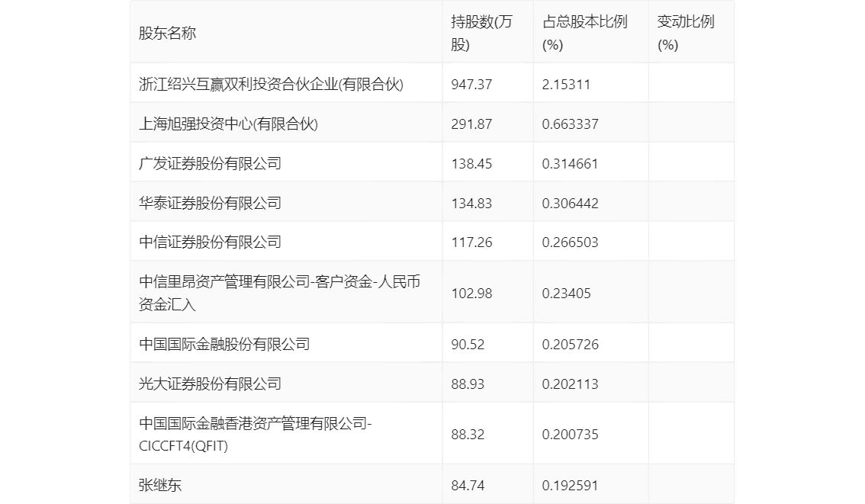Image resolution: width=865 pixels, height=504 pixels.
Task: Select the 134.83 shares value
Action: tap(471, 204)
